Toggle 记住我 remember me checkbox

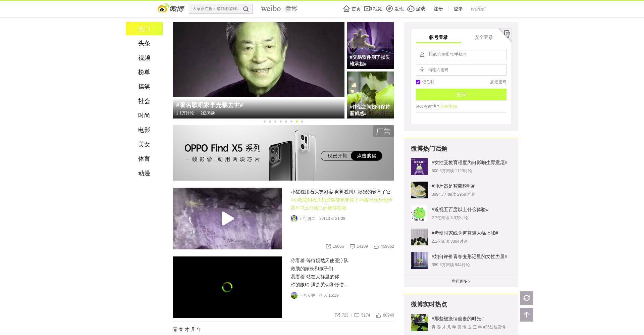coord(418,82)
